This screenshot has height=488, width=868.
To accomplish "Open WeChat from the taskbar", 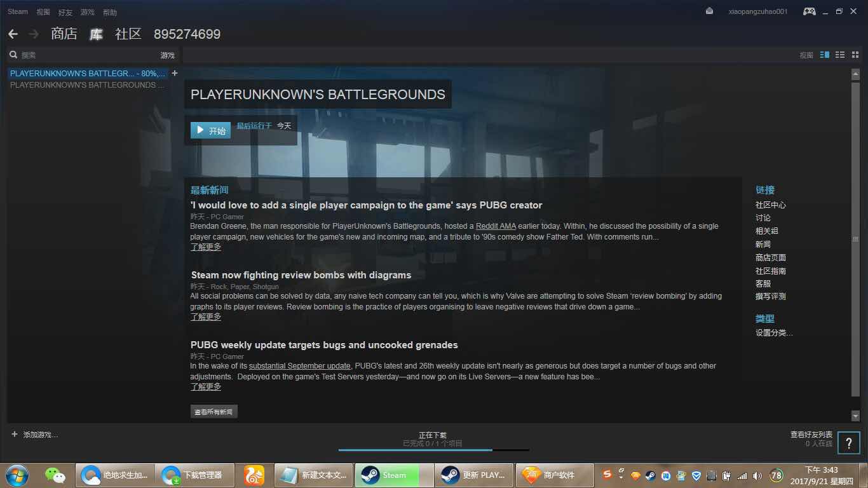I will point(55,475).
